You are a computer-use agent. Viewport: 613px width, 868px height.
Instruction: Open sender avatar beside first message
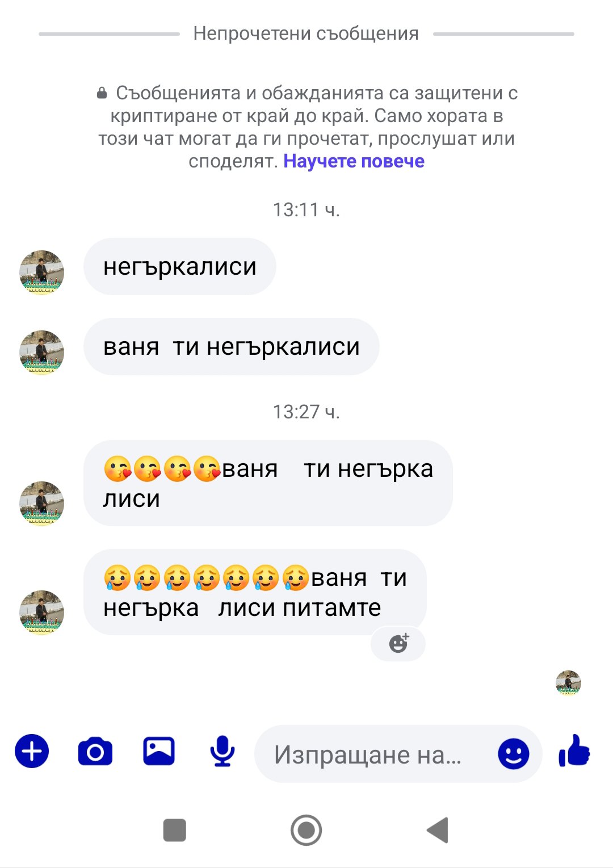coord(42,272)
